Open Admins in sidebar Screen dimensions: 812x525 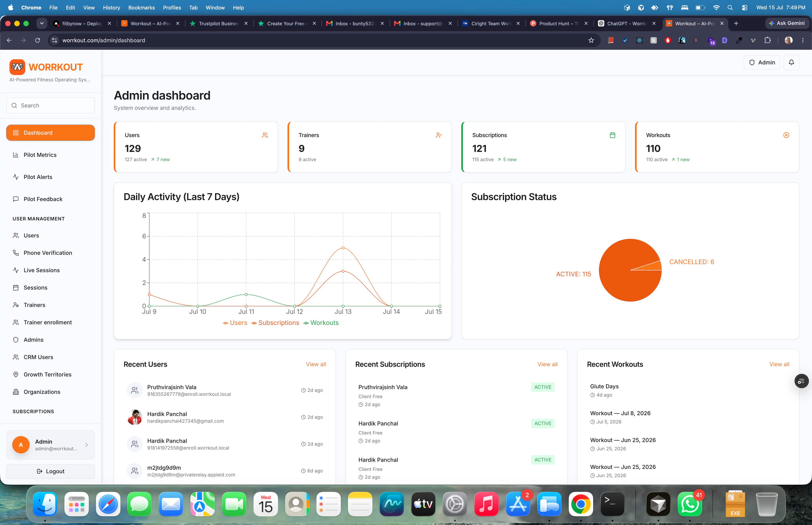(50, 340)
